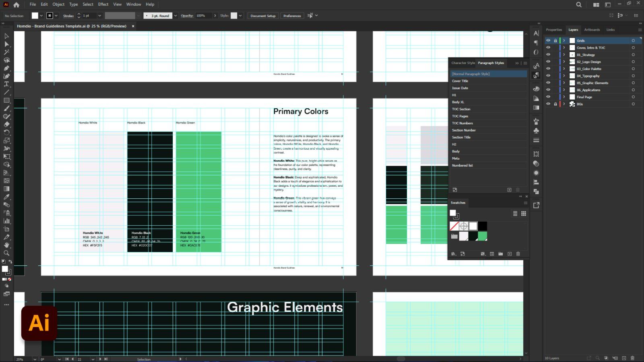The height and width of the screenshot is (362, 644).
Task: Hide the 04_Typography layer
Action: click(x=548, y=76)
